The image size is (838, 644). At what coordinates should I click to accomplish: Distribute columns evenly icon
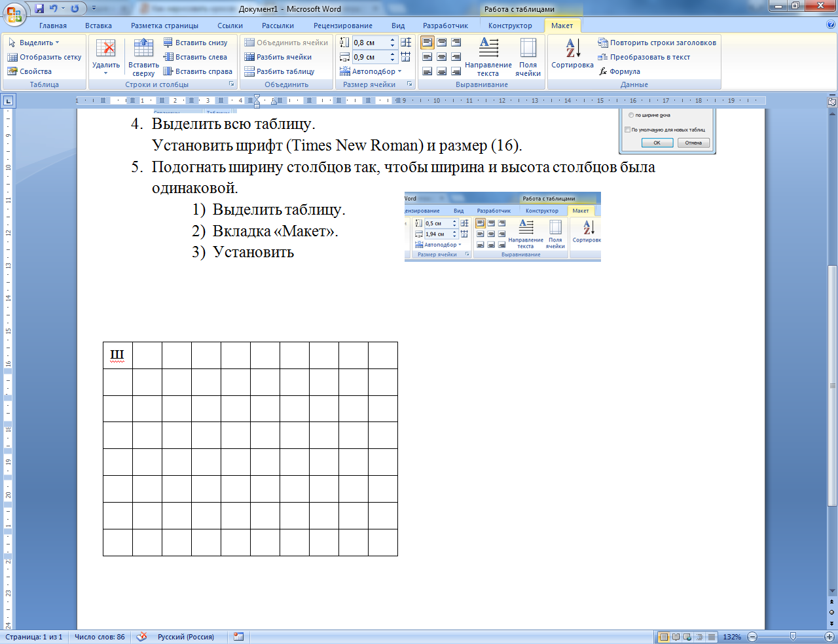406,57
